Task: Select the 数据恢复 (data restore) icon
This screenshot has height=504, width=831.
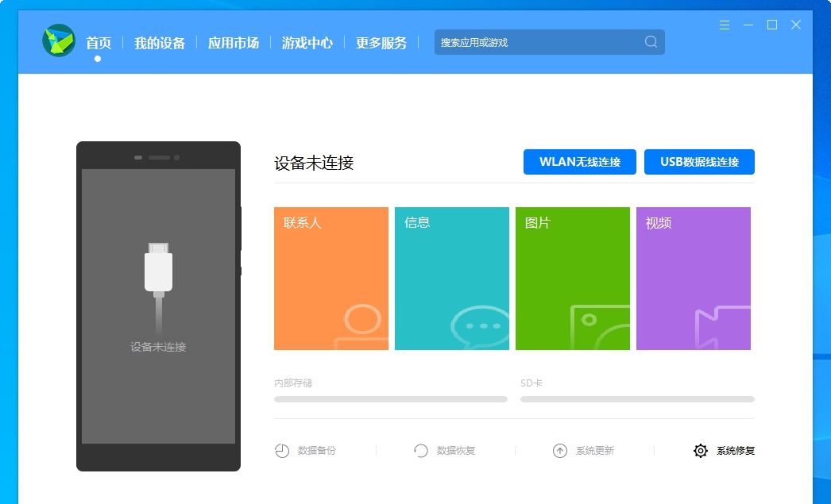Action: pyautogui.click(x=421, y=450)
